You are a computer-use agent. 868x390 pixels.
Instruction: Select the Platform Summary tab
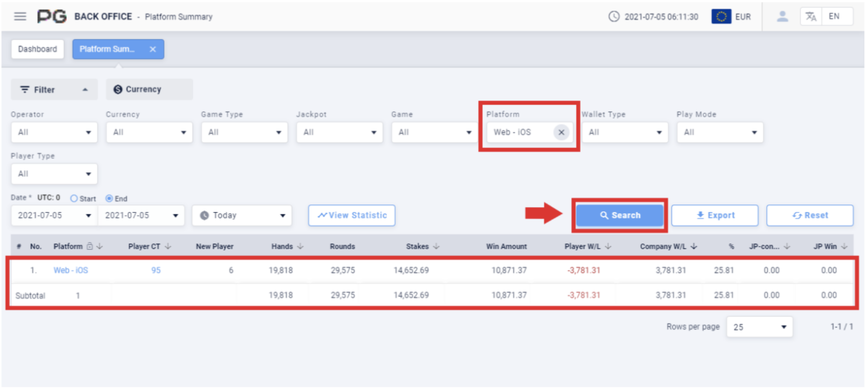tap(118, 49)
